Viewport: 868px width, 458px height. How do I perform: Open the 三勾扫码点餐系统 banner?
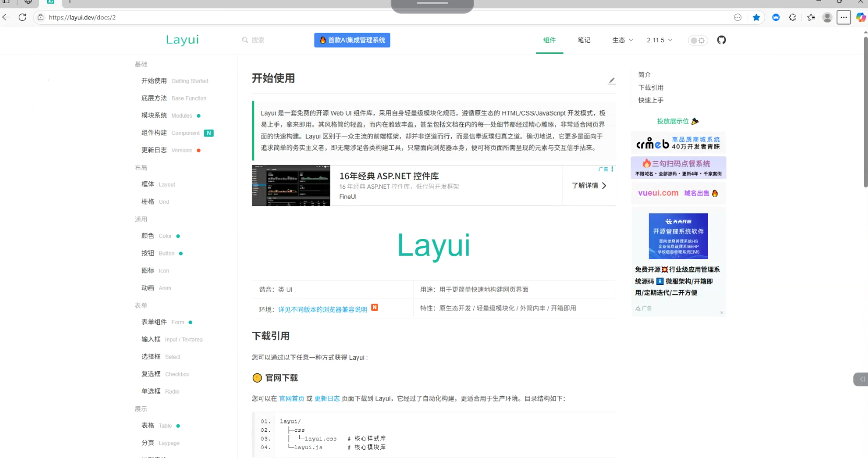(678, 168)
